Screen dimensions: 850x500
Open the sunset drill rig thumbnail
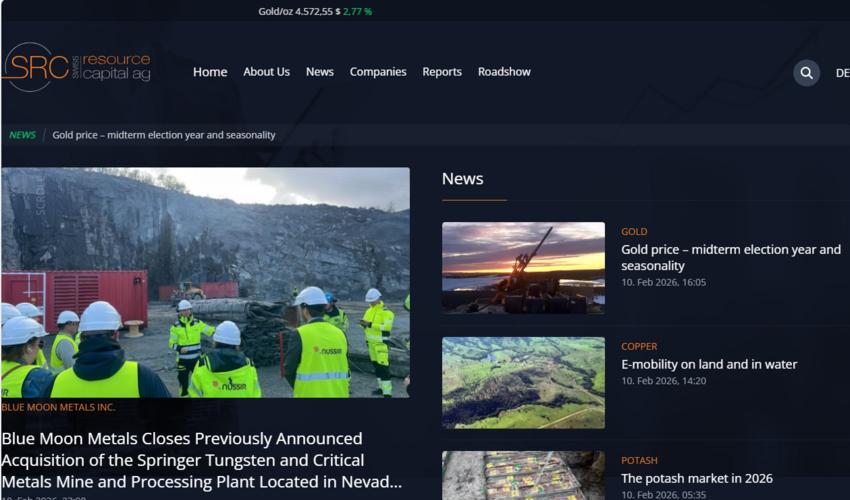pos(523,267)
